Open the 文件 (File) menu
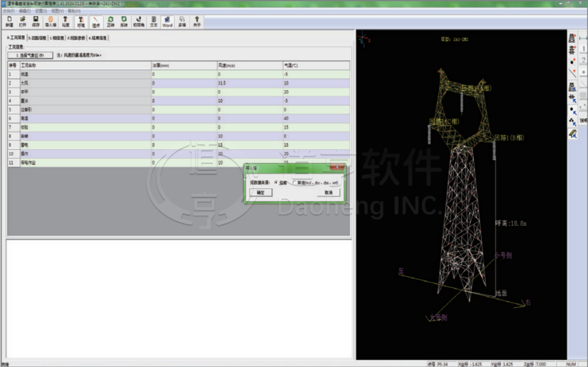The image size is (588, 367). [8, 11]
